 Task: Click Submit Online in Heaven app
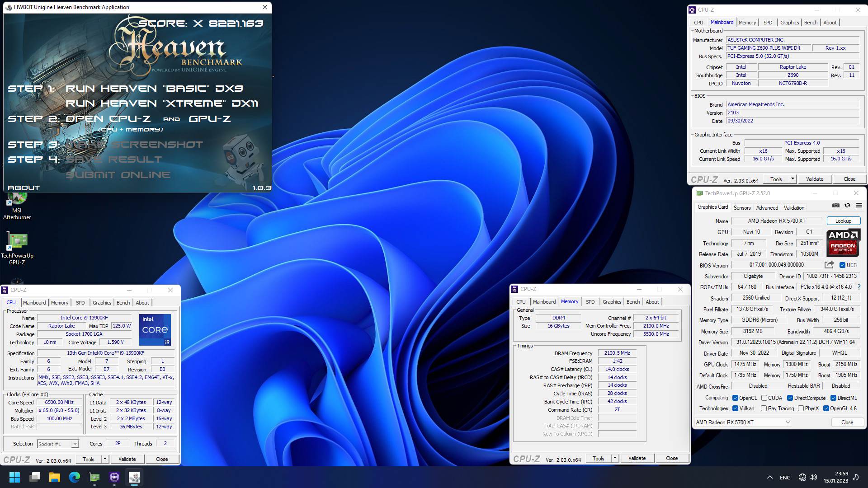point(118,175)
